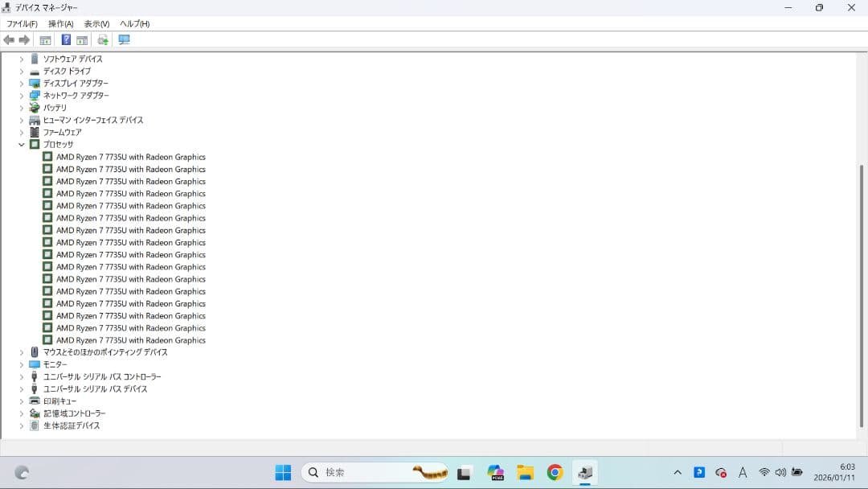Expand the モニター node
Viewport: 868px width, 489px height.
tap(22, 365)
